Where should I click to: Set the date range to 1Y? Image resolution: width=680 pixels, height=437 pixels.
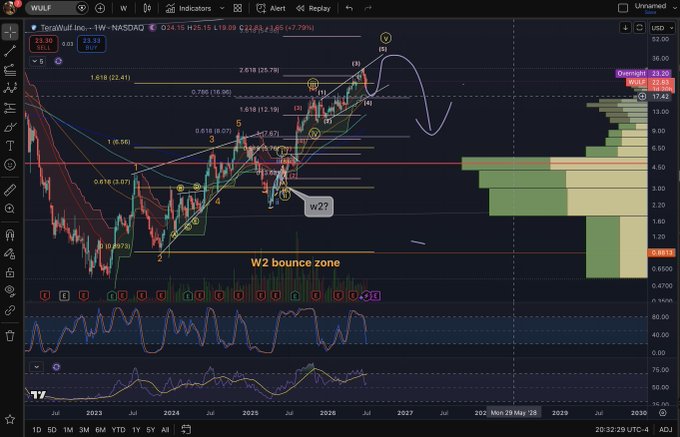click(x=136, y=430)
